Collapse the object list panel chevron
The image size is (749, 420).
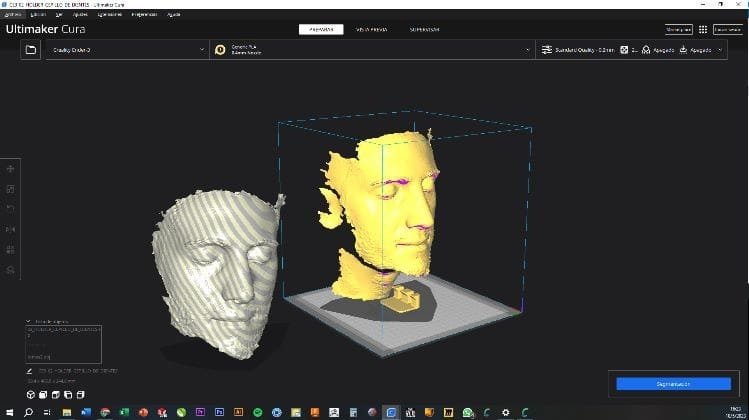pos(28,322)
